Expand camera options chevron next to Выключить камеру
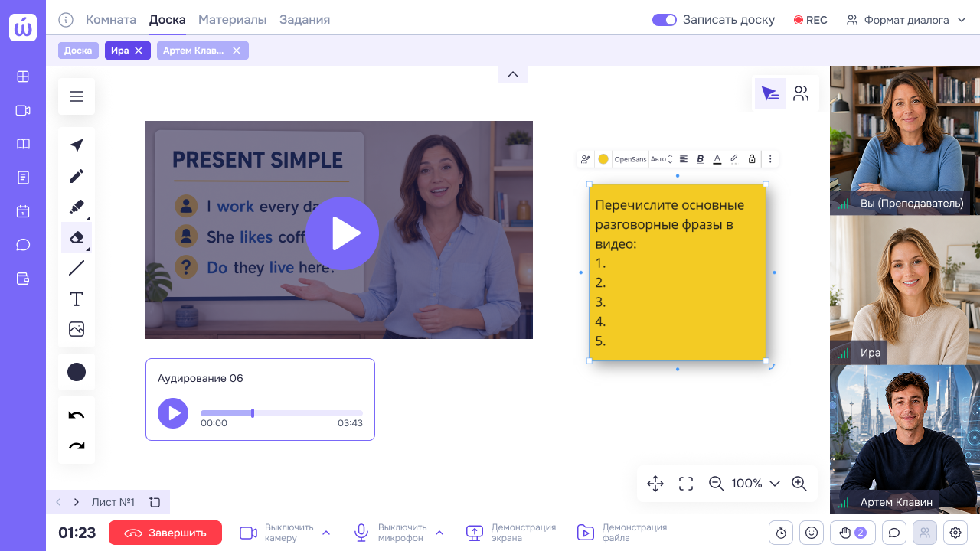 point(326,533)
